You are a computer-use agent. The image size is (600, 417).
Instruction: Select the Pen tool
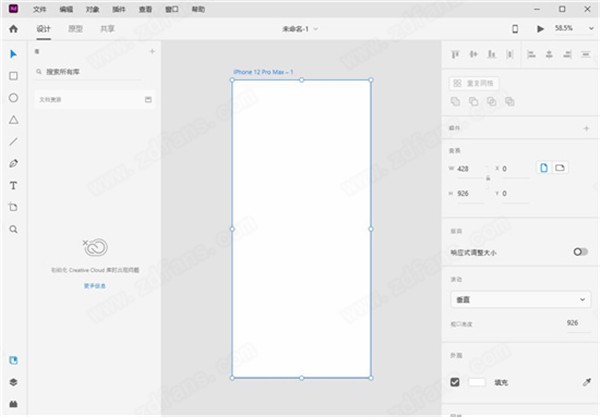point(13,163)
